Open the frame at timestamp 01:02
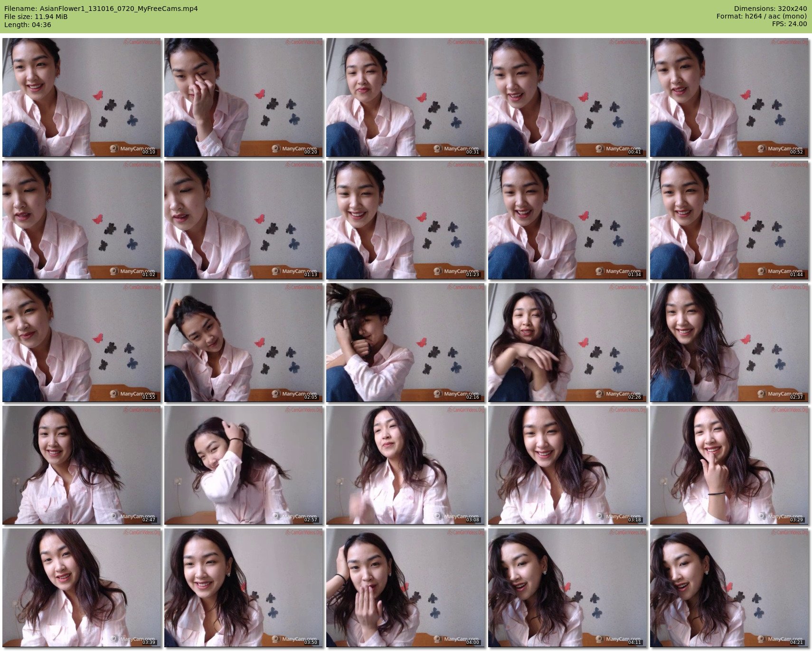 tap(82, 220)
